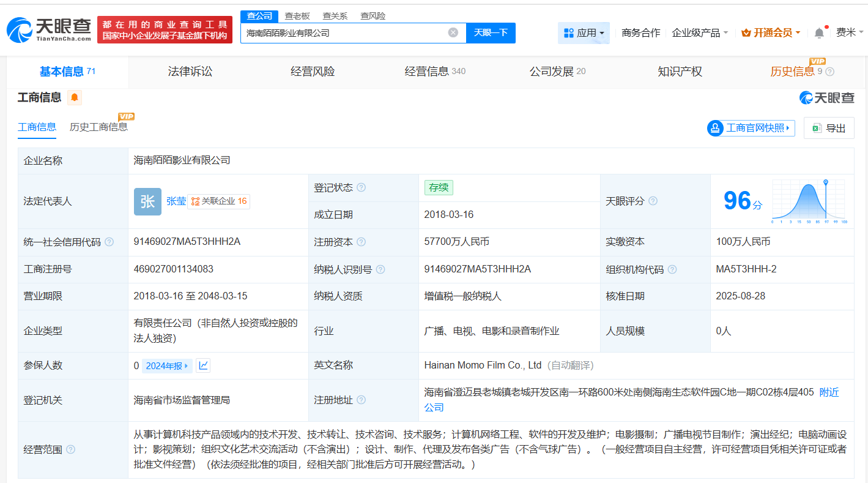Select the 历史工商信息 tab

(x=98, y=127)
